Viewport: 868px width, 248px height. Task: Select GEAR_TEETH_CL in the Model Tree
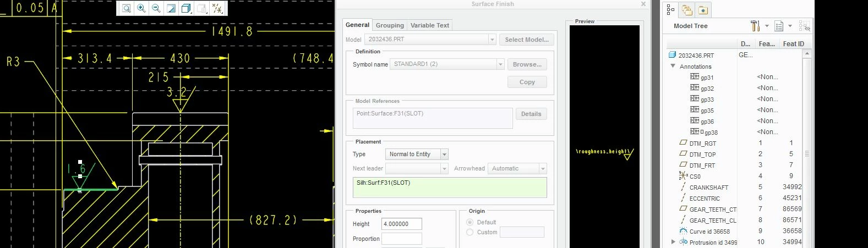click(713, 220)
